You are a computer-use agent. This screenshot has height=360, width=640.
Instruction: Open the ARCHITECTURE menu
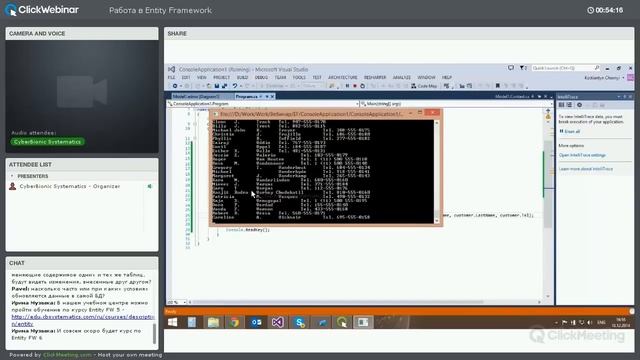(342, 78)
